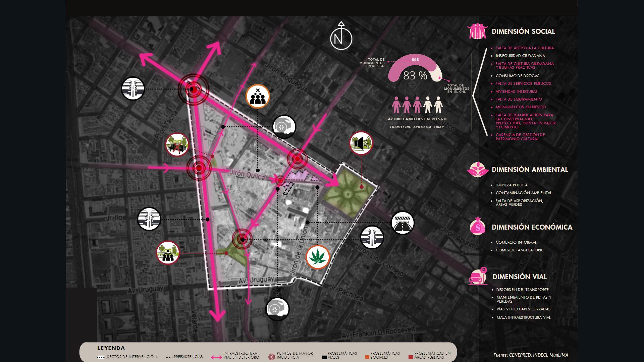Click the 'Monumentos en riesgo' list item
644x362 pixels.
(521, 107)
